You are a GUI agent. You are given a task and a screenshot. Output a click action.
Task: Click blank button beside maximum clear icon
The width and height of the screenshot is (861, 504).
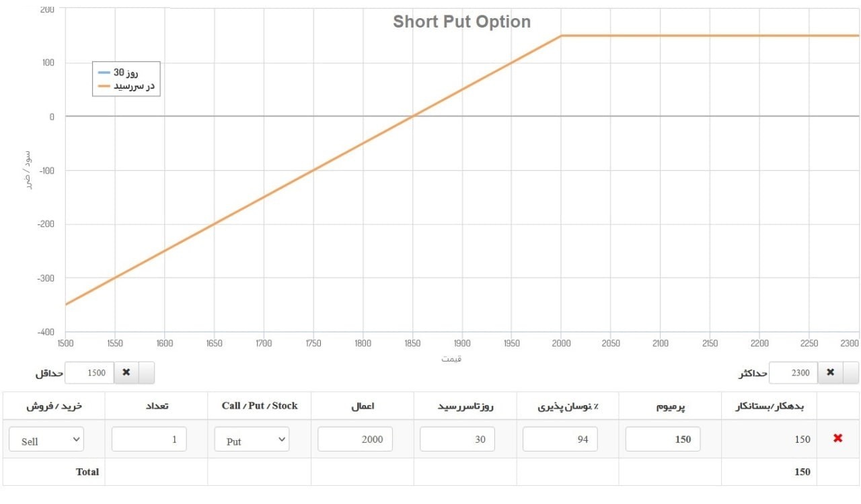coord(850,372)
